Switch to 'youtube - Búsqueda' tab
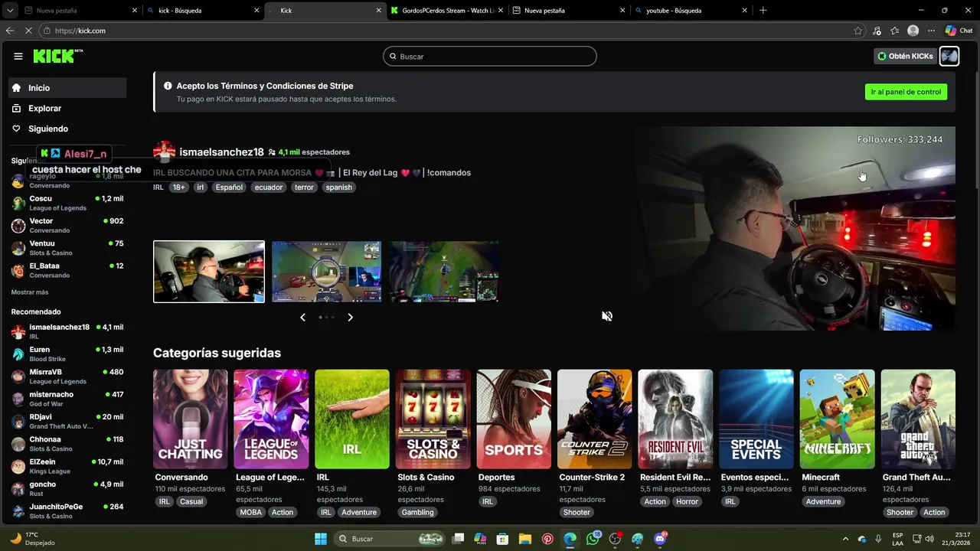This screenshot has width=980, height=551. [690, 11]
